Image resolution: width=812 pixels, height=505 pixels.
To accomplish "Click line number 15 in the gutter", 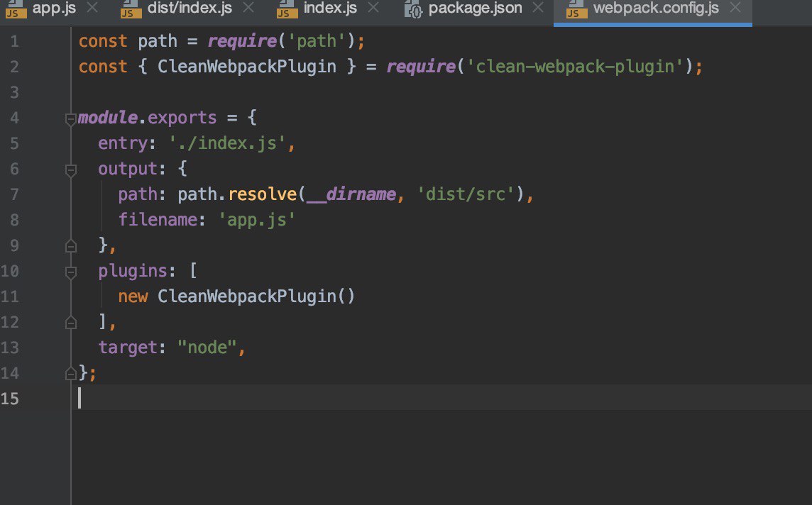I will coord(10,399).
